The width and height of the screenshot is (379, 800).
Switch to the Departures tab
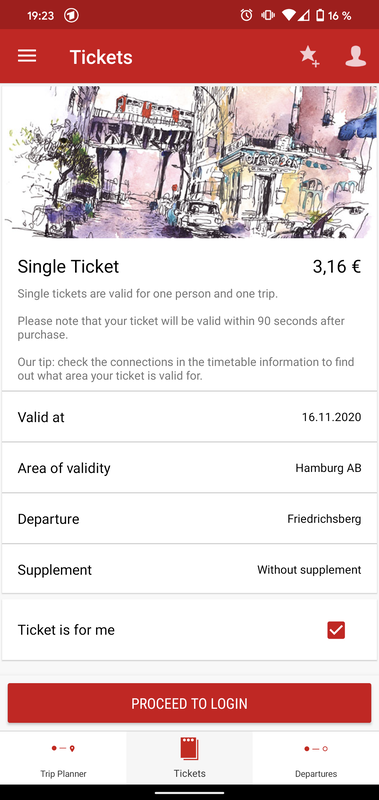pyautogui.click(x=316, y=758)
